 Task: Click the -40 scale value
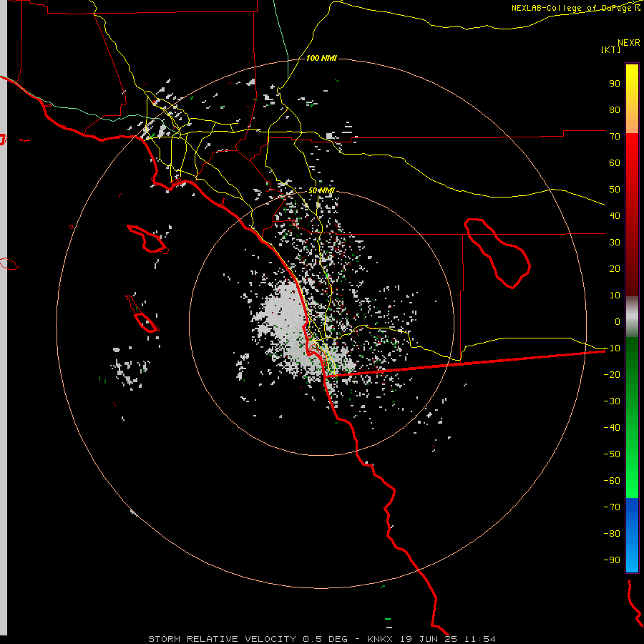[x=612, y=428]
